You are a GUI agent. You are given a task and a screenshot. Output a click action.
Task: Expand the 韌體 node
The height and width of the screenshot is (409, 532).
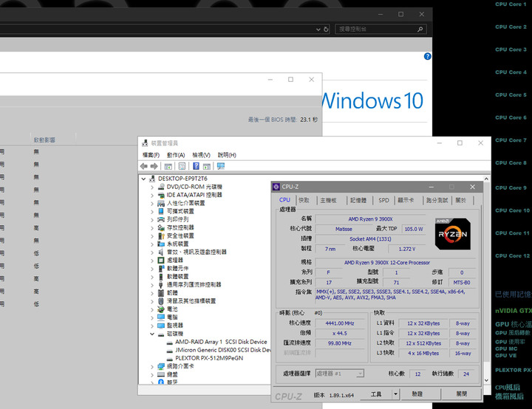tap(152, 292)
